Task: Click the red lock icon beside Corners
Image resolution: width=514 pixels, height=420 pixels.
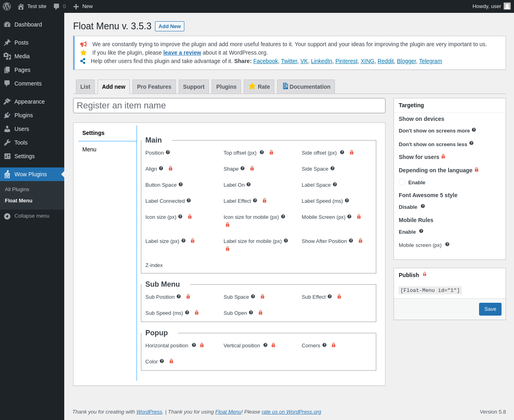Action: point(334,345)
